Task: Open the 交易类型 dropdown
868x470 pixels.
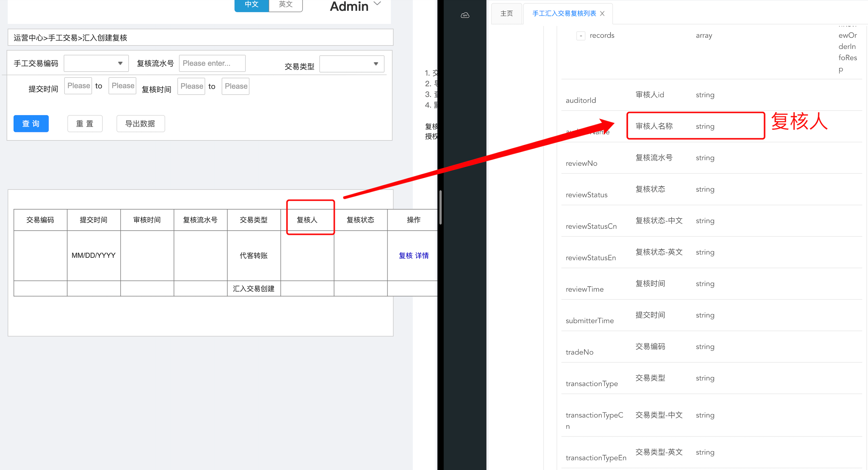Action: coord(351,64)
